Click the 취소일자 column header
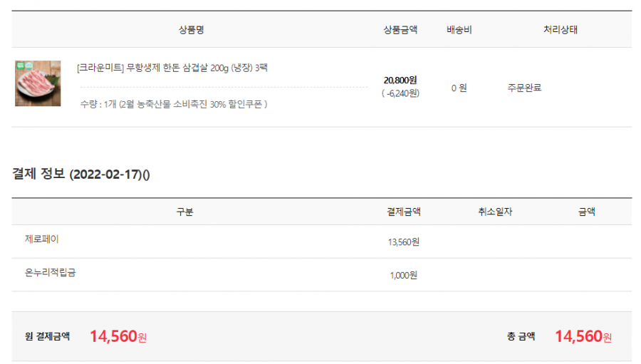The width and height of the screenshot is (641, 364). (x=495, y=212)
